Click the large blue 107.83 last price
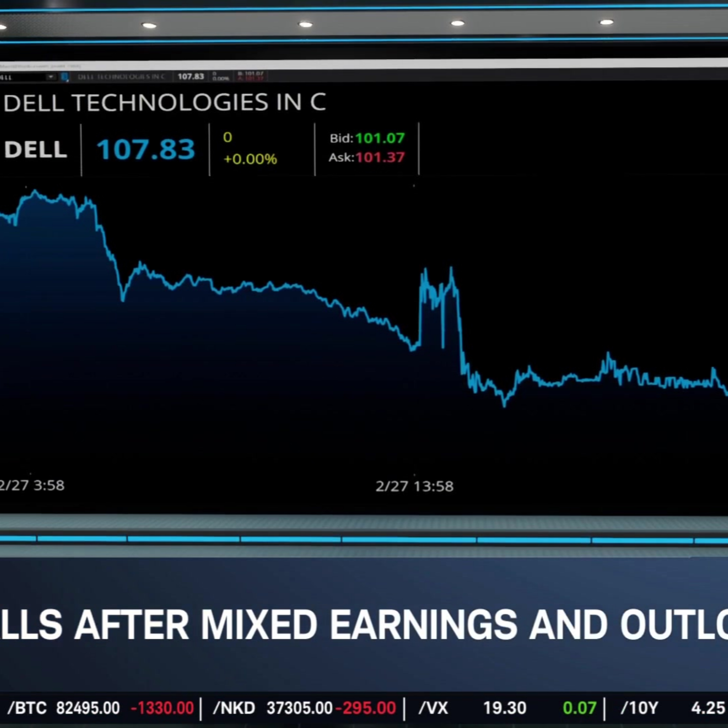Screen dimensions: 728x728 146,149
